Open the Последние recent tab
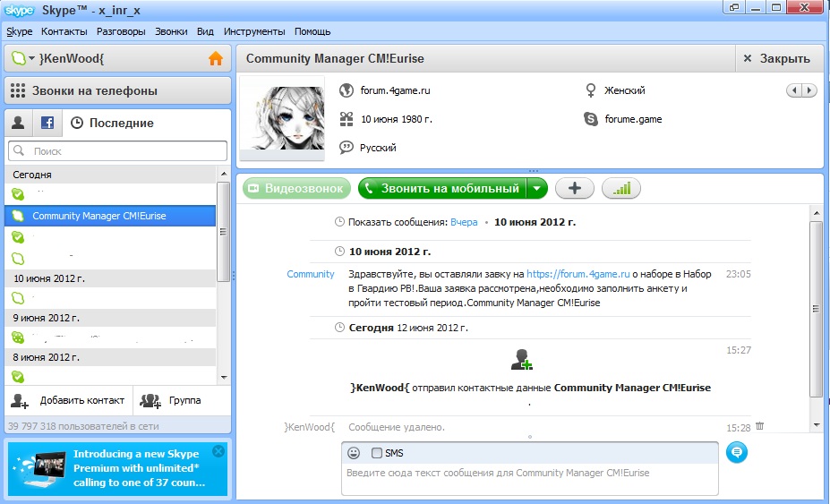 [x=112, y=123]
